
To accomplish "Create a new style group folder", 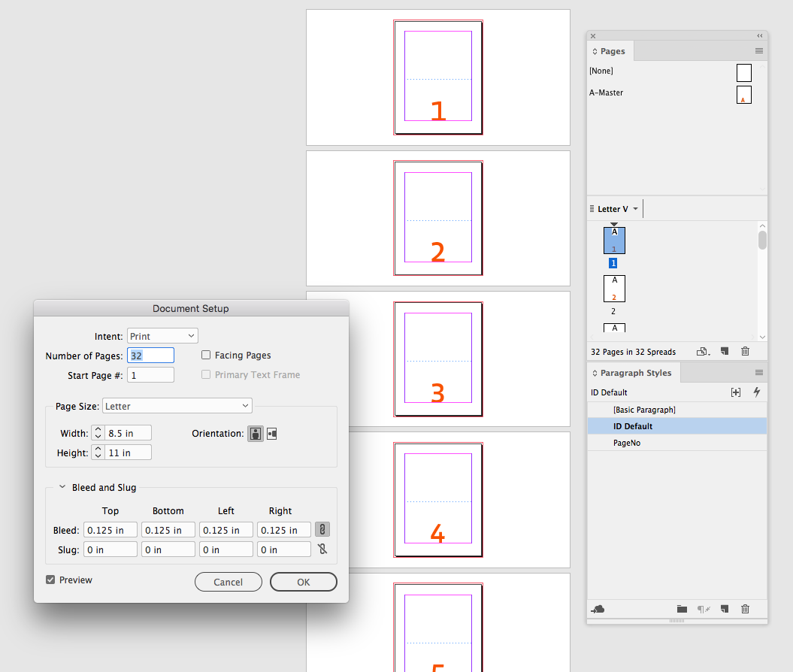I will [682, 609].
